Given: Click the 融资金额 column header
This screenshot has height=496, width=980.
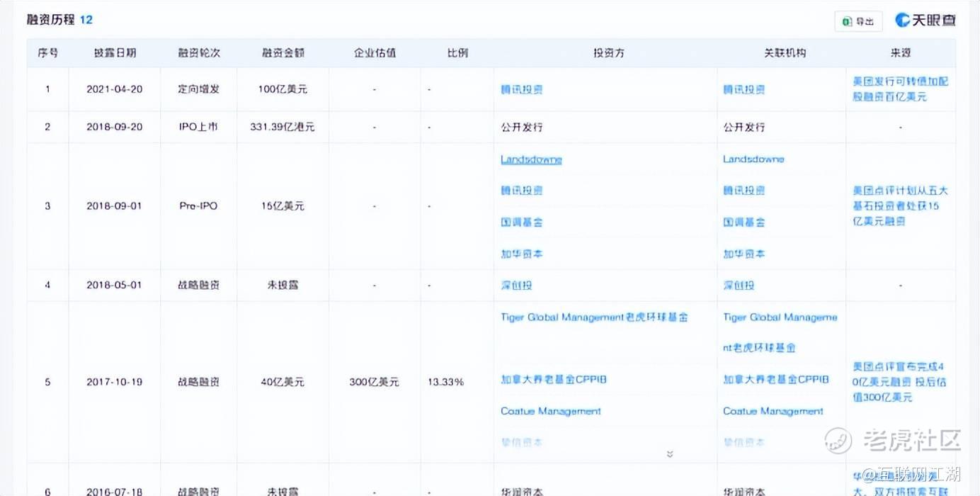Looking at the screenshot, I should pyautogui.click(x=283, y=53).
